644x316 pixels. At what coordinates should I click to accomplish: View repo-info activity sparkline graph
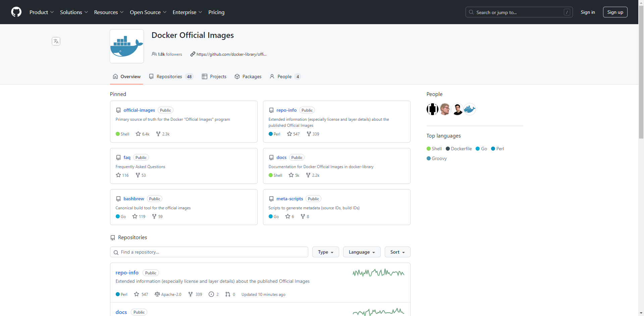(378, 273)
